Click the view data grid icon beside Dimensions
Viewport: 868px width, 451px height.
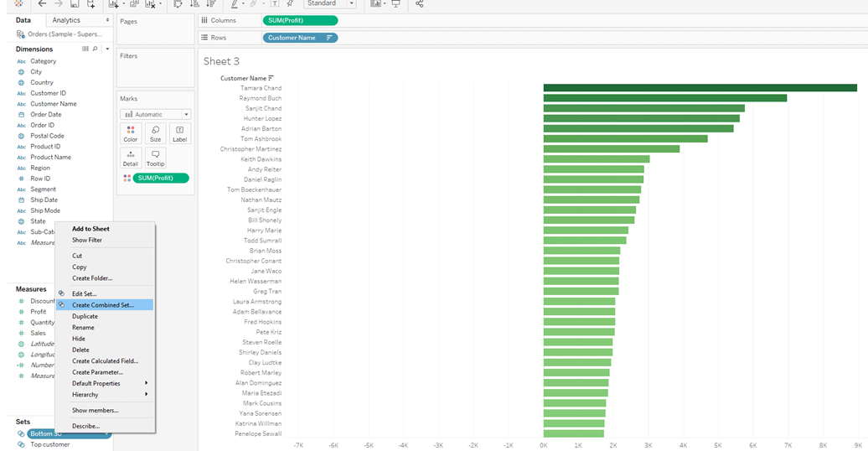tap(85, 49)
